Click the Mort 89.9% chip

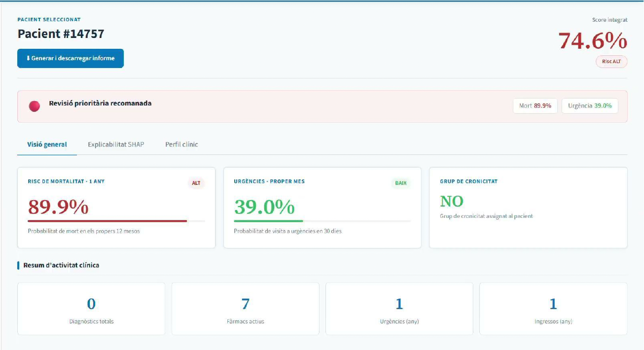(535, 106)
